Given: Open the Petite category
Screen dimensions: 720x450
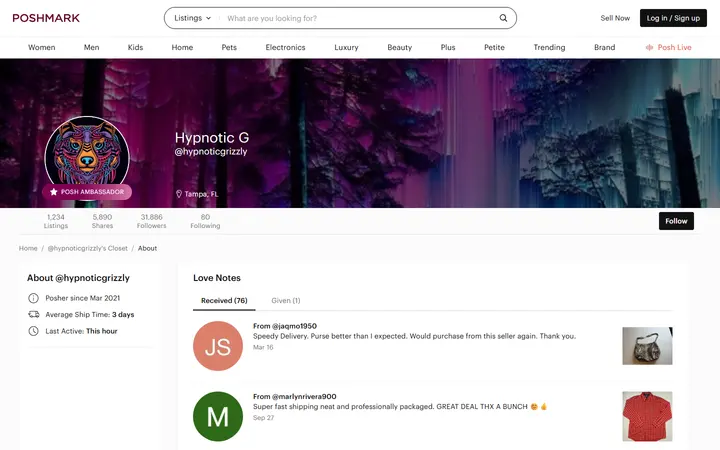Looking at the screenshot, I should [494, 47].
